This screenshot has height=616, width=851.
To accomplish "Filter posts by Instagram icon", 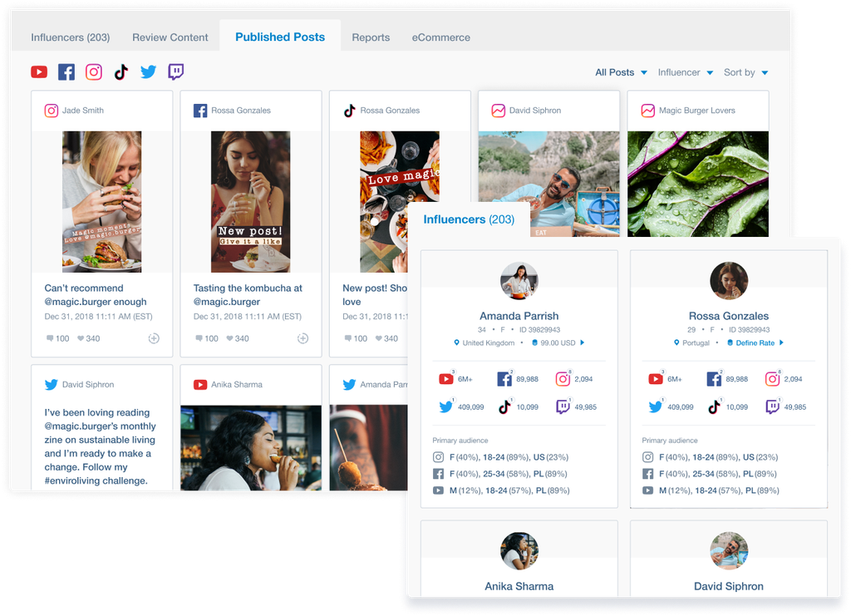I will coord(94,72).
